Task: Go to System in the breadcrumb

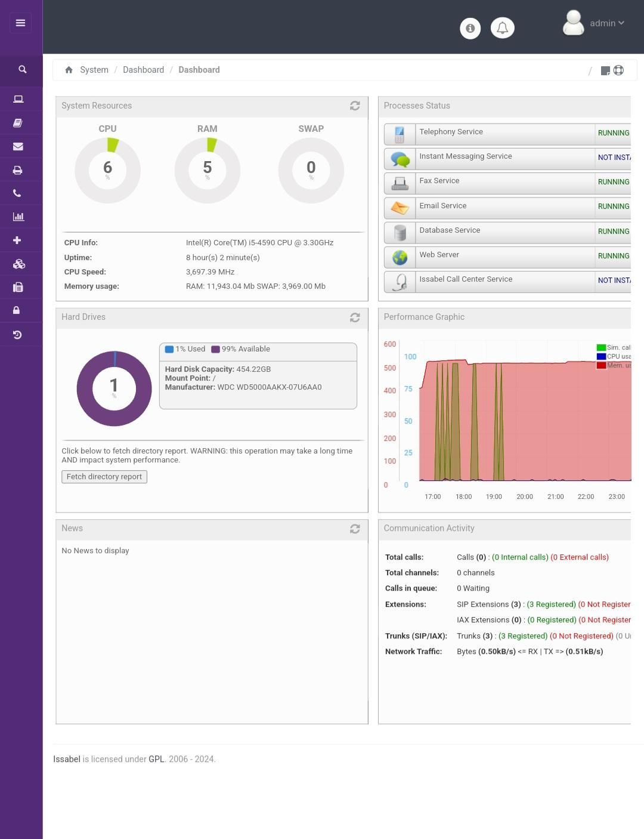Action: [x=94, y=70]
